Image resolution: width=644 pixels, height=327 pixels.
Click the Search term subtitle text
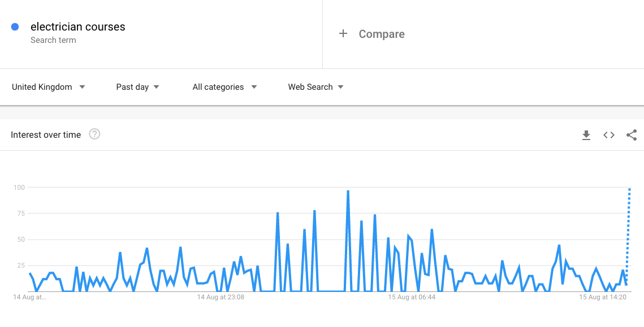tap(53, 40)
